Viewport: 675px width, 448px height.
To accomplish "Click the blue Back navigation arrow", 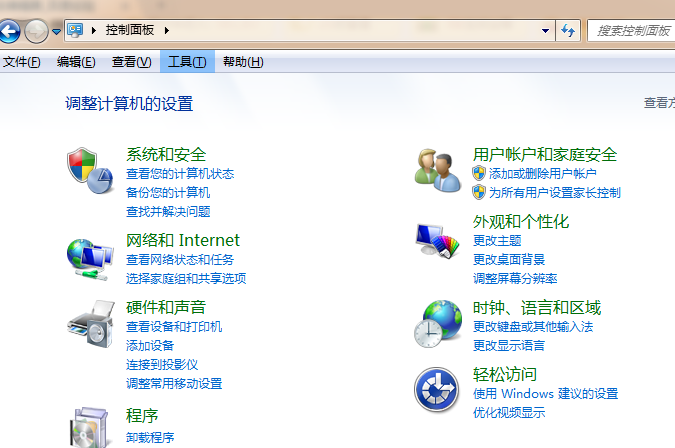I will pos(9,31).
